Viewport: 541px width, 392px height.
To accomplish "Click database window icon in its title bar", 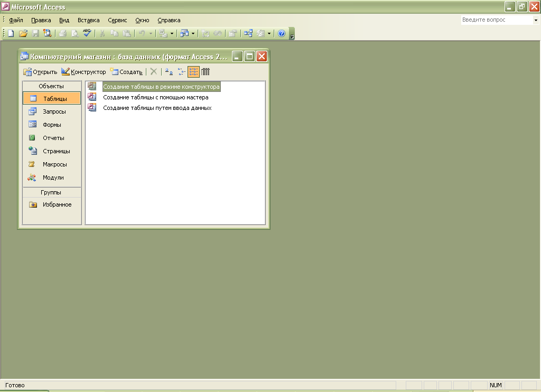I will point(24,56).
